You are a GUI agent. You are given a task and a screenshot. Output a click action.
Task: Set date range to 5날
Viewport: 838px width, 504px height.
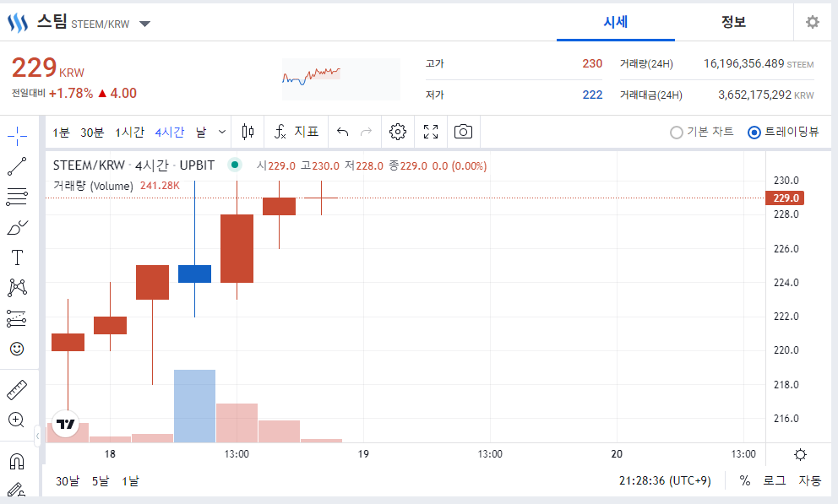tap(100, 481)
